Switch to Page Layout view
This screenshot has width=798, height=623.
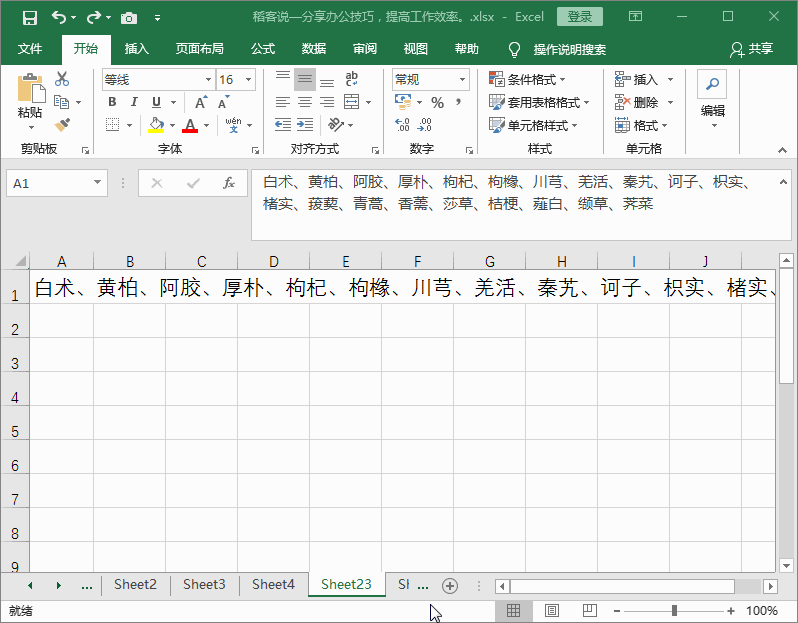pyautogui.click(x=551, y=610)
